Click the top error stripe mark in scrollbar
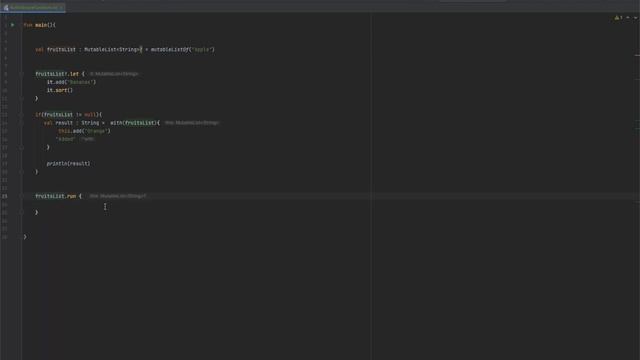The width and height of the screenshot is (640, 360). [x=637, y=55]
